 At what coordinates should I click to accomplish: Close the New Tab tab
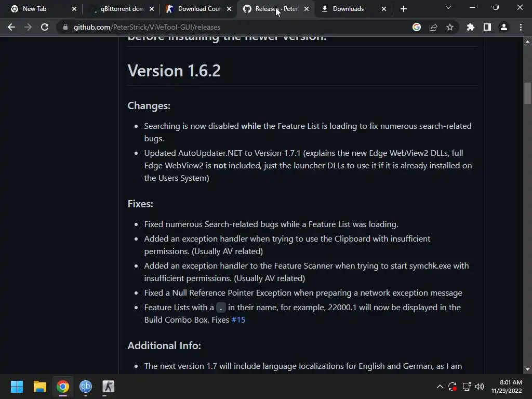[74, 9]
